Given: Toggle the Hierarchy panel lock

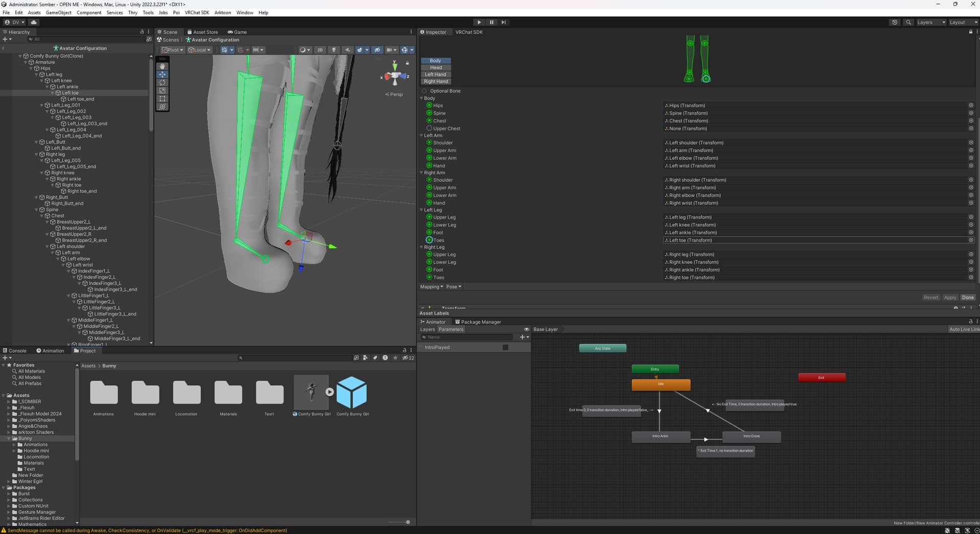Looking at the screenshot, I should [142, 32].
